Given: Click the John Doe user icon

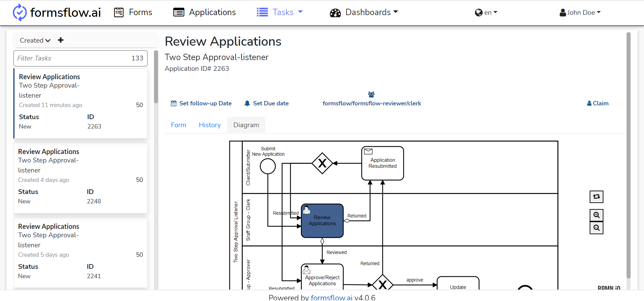Looking at the screenshot, I should click(x=563, y=13).
